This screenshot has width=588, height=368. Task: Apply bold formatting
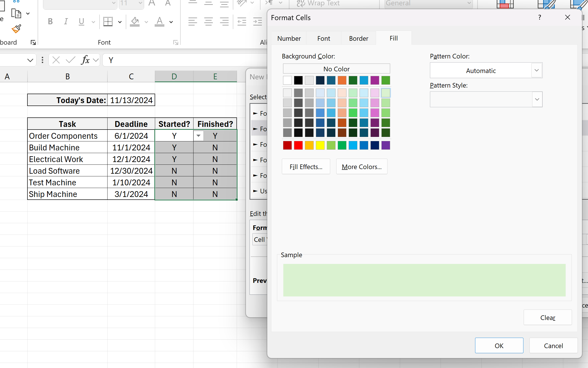pyautogui.click(x=50, y=21)
